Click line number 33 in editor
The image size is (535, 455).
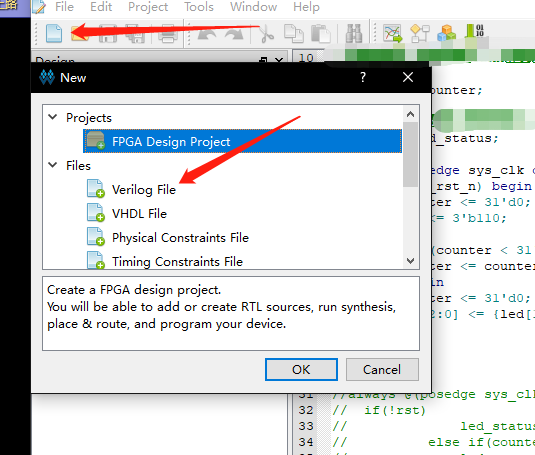(306, 426)
